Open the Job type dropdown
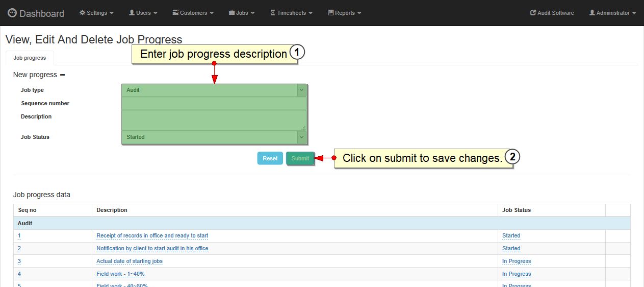Image resolution: width=644 pixels, height=287 pixels. pos(214,90)
